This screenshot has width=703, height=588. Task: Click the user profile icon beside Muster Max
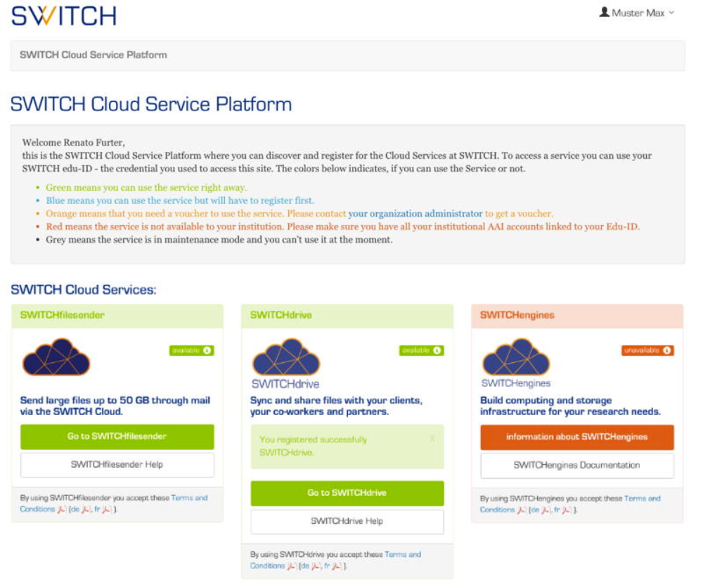click(x=604, y=12)
